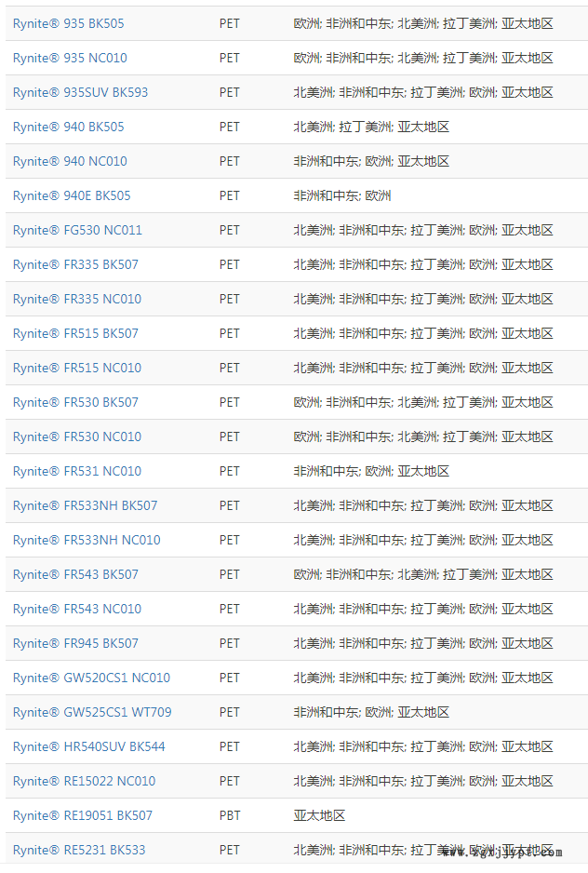
Task: Open the Rynite FR335 BK507 link
Action: point(75,264)
